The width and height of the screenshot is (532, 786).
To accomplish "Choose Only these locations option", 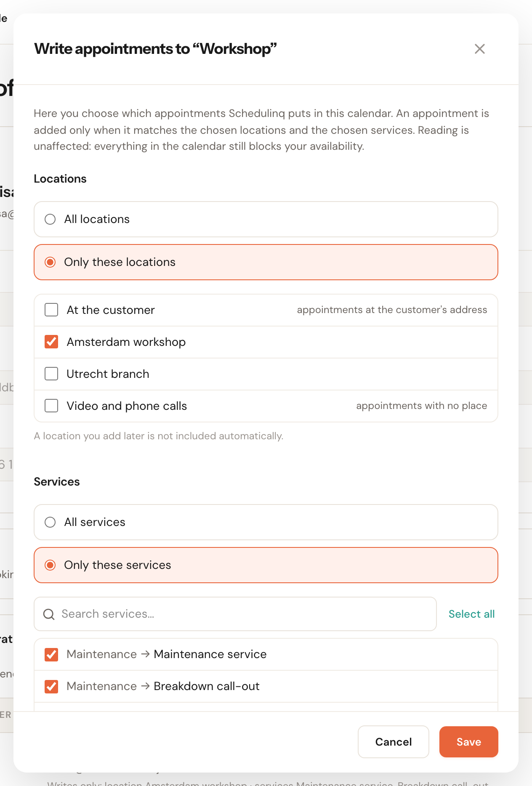I will [266, 262].
